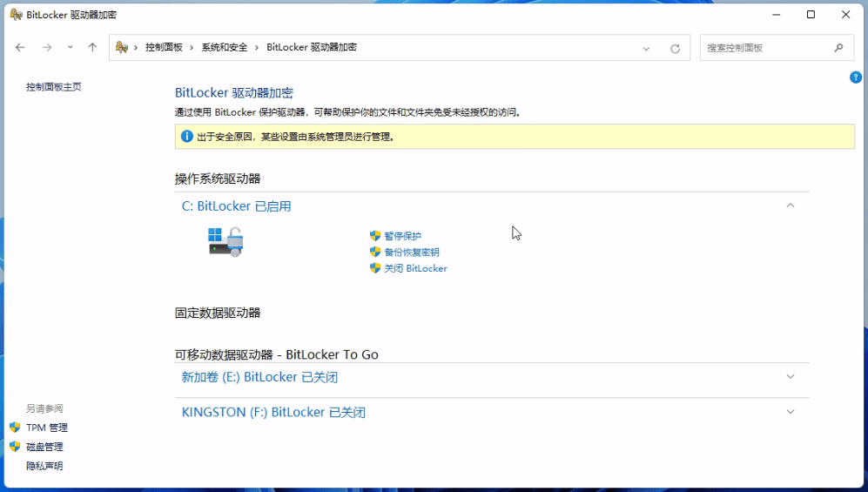Click shield icon beside 关闭 BitLocker

375,268
